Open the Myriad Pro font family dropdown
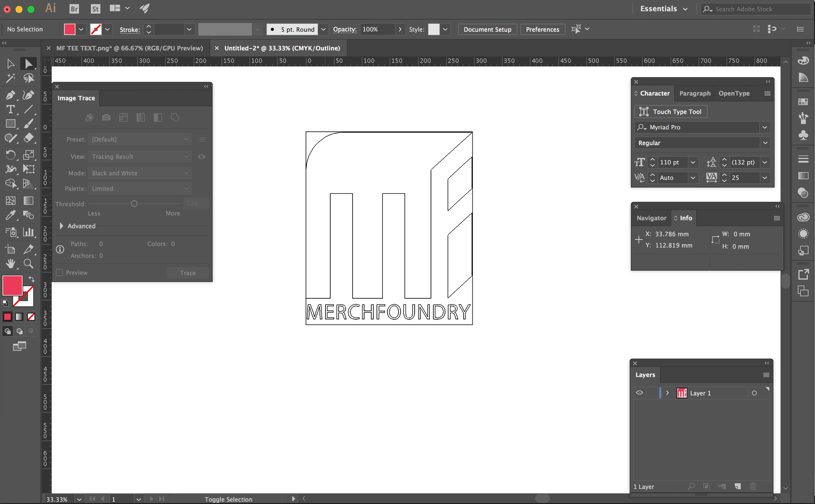Image resolution: width=815 pixels, height=504 pixels. (x=764, y=127)
